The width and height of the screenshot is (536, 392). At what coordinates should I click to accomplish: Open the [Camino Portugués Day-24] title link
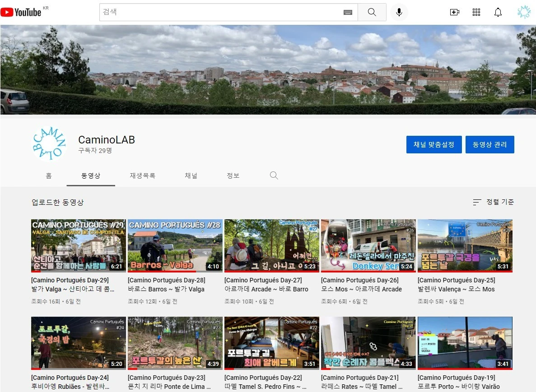click(70, 382)
